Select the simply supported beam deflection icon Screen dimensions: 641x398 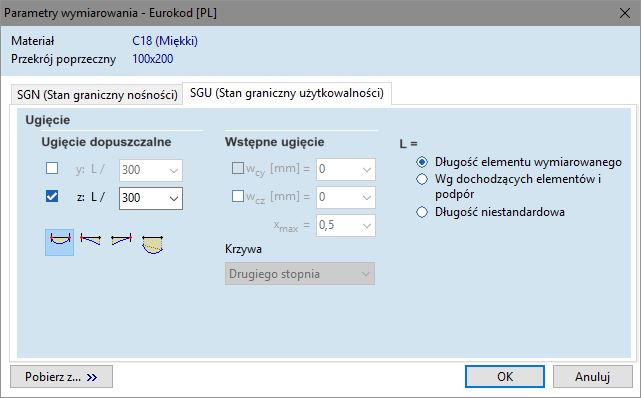[60, 242]
